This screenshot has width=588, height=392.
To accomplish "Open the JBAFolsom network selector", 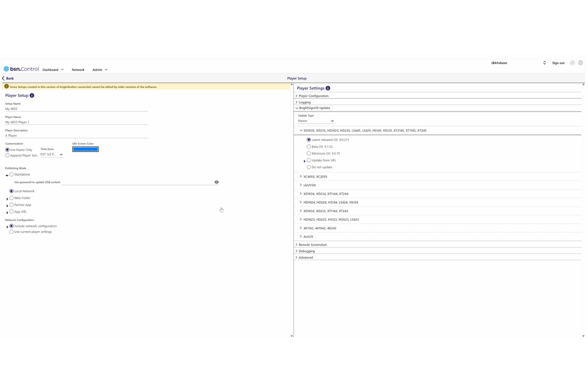I will click(518, 63).
